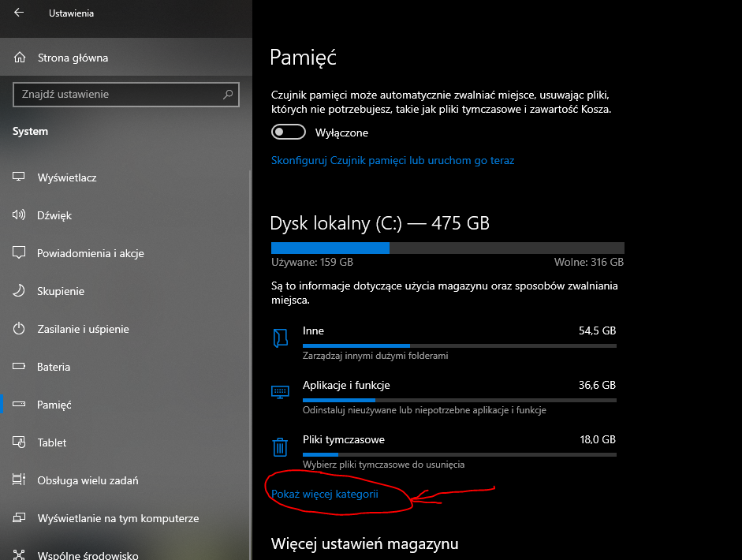
Task: Click the Pliki tymczasowe usage bar
Action: pos(460,455)
